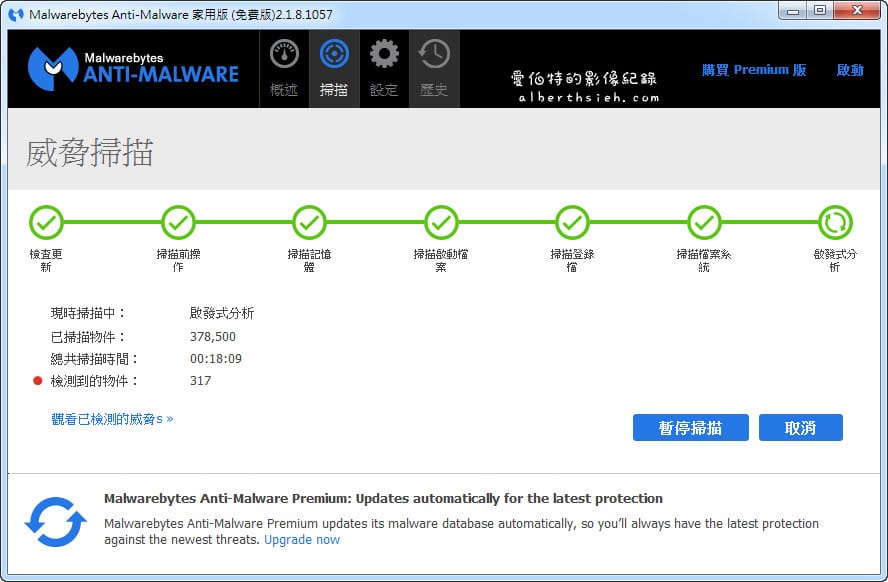Click the Premium updates headline text
Viewport: 888px width, 582px height.
click(383, 499)
